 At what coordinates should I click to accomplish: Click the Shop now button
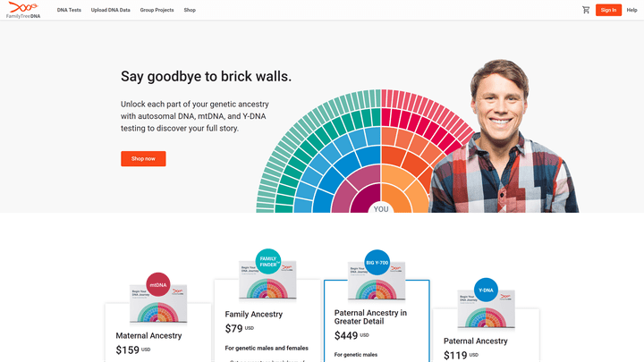click(143, 158)
